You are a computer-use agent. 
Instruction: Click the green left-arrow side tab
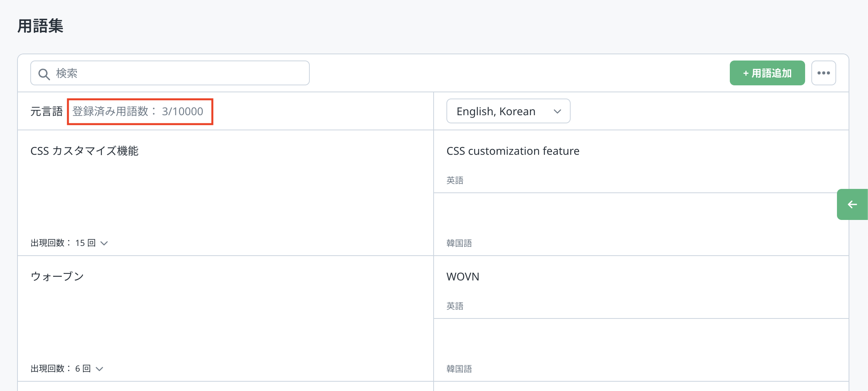click(852, 204)
